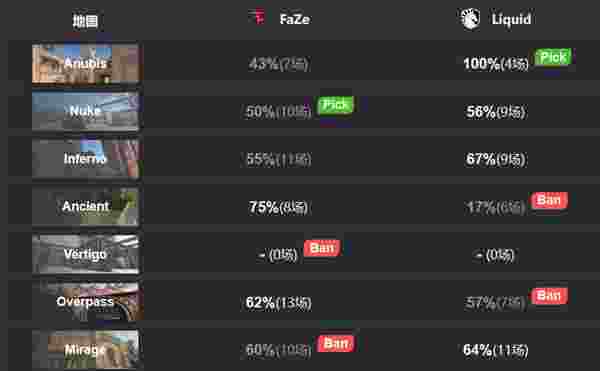
Task: Open the Vertigo map thumbnail
Action: click(85, 254)
